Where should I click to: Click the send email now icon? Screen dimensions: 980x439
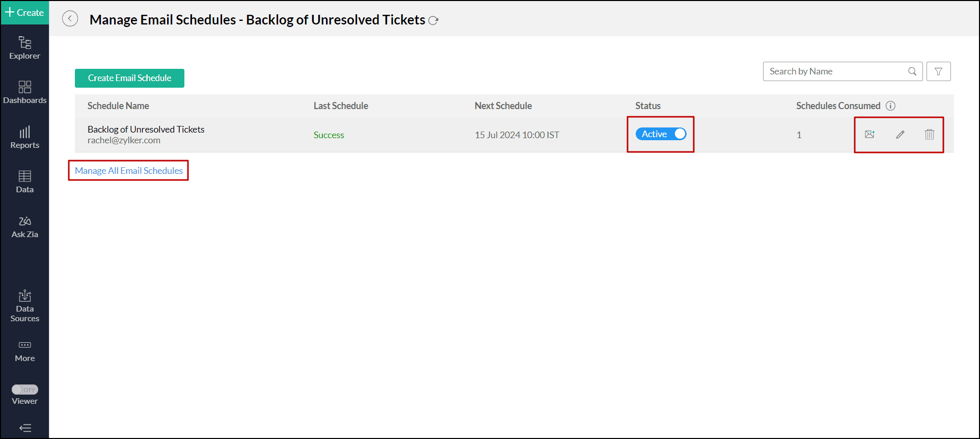click(869, 135)
